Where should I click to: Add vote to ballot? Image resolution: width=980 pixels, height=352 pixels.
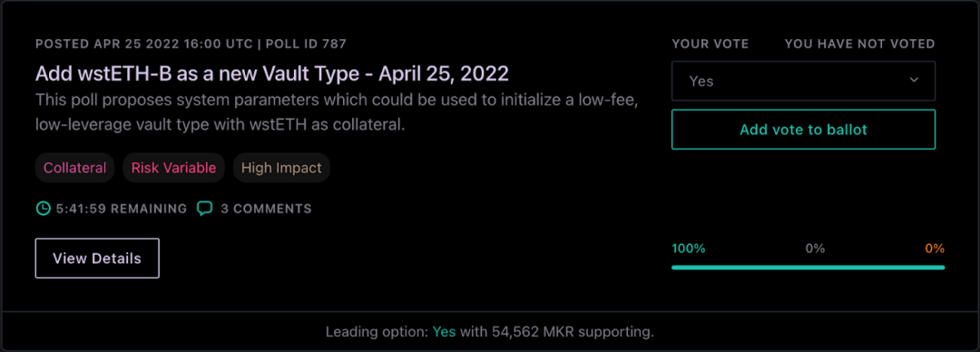pyautogui.click(x=803, y=130)
